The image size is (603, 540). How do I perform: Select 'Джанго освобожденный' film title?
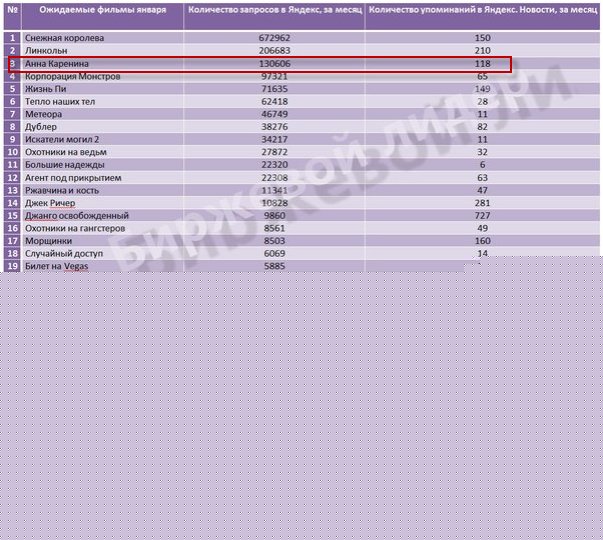pyautogui.click(x=77, y=216)
